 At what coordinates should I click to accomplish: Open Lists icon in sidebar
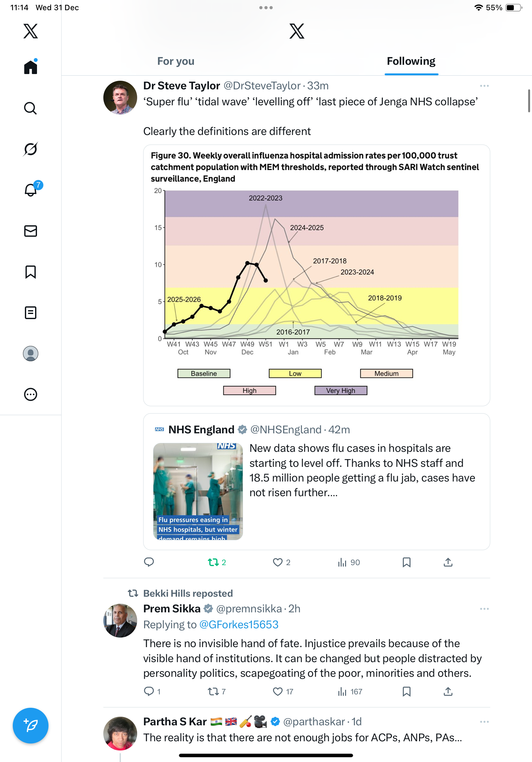click(30, 313)
